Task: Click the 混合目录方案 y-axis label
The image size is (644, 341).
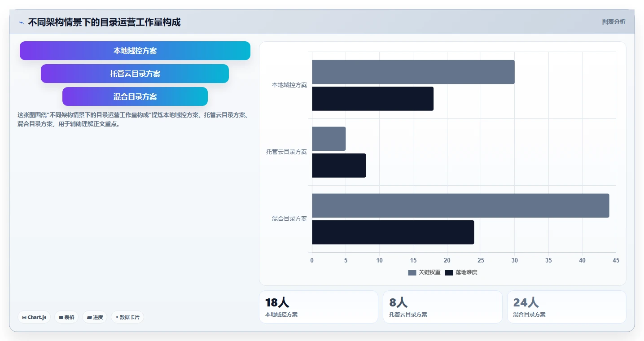Action: tap(289, 219)
